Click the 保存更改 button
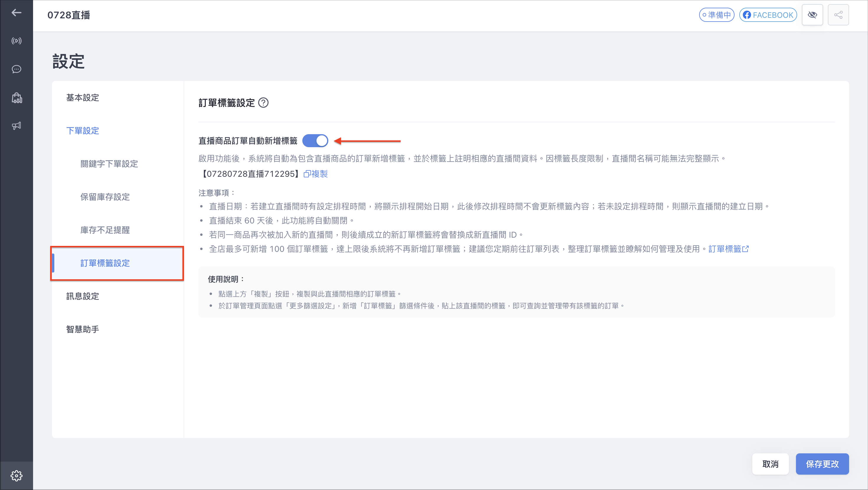The image size is (868, 490). (x=822, y=464)
